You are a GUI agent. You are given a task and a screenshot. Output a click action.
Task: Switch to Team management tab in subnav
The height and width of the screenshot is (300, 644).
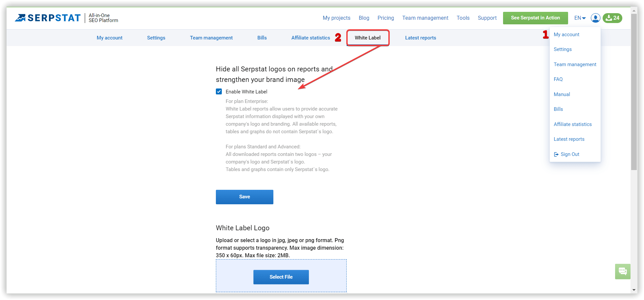tap(211, 38)
